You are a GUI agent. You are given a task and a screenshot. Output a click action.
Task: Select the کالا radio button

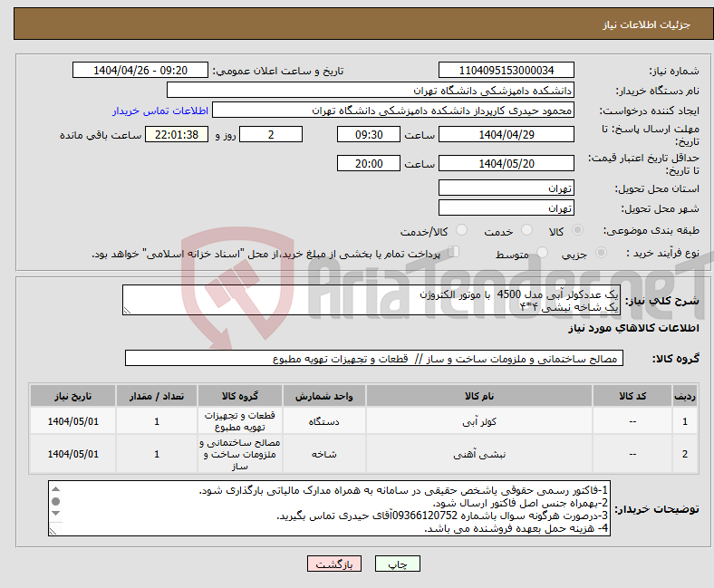[x=577, y=230]
